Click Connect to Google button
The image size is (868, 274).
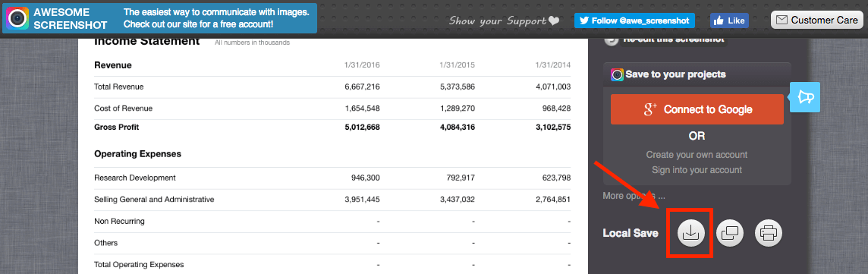click(697, 109)
